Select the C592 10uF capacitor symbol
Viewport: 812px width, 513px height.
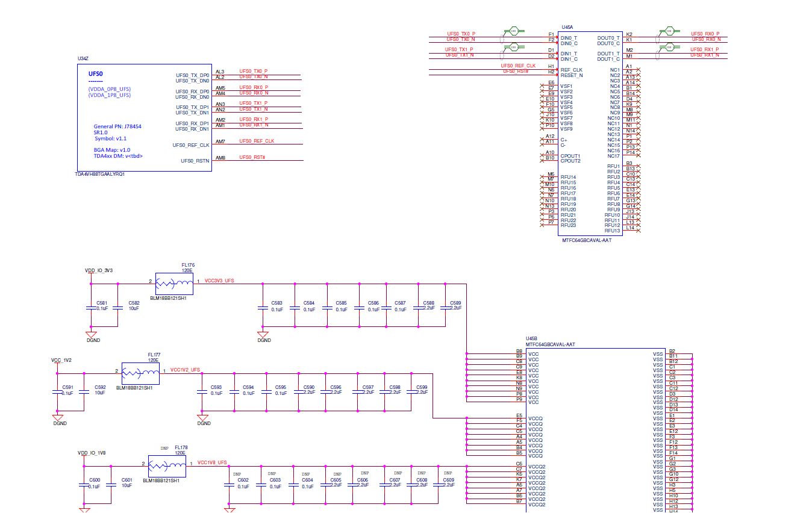coord(85,391)
